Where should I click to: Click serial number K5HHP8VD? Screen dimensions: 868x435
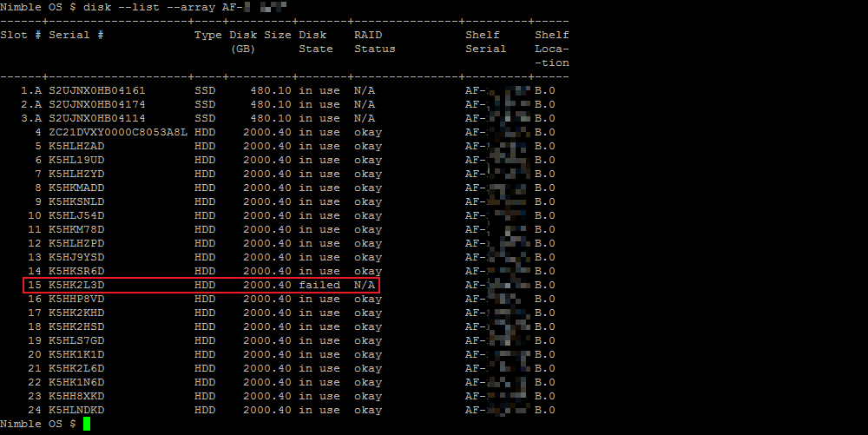[x=76, y=299]
